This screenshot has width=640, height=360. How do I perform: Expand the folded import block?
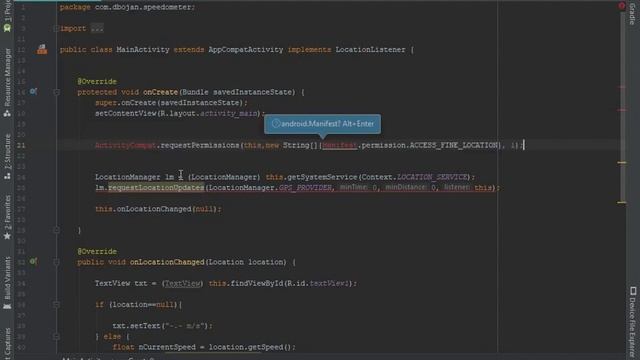point(56,28)
